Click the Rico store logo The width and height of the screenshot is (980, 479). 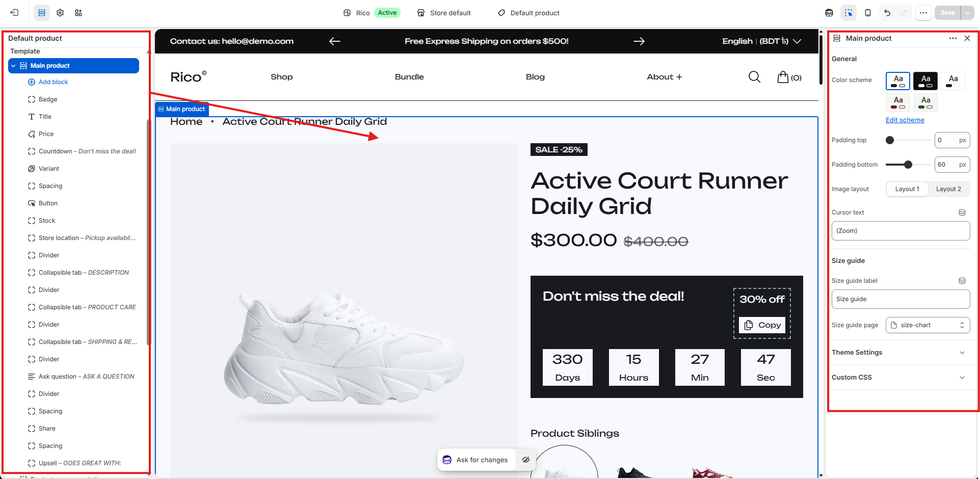tap(189, 77)
